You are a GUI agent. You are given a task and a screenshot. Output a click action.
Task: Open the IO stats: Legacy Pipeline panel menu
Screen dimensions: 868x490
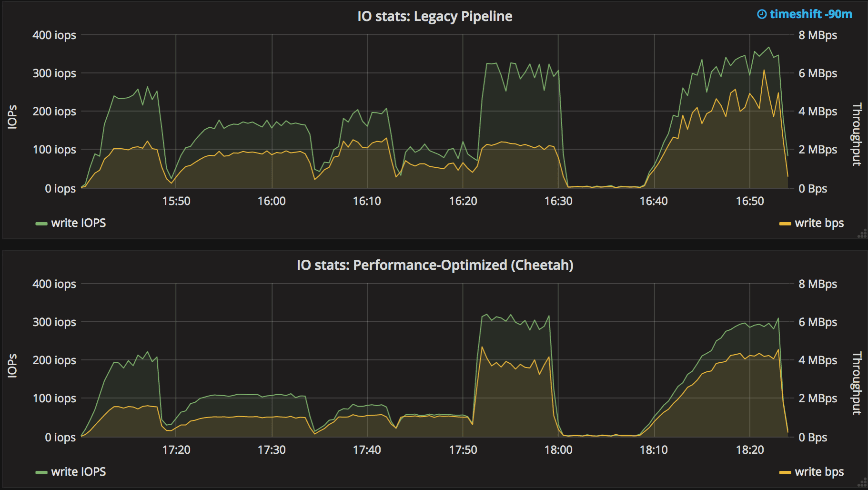tap(434, 16)
